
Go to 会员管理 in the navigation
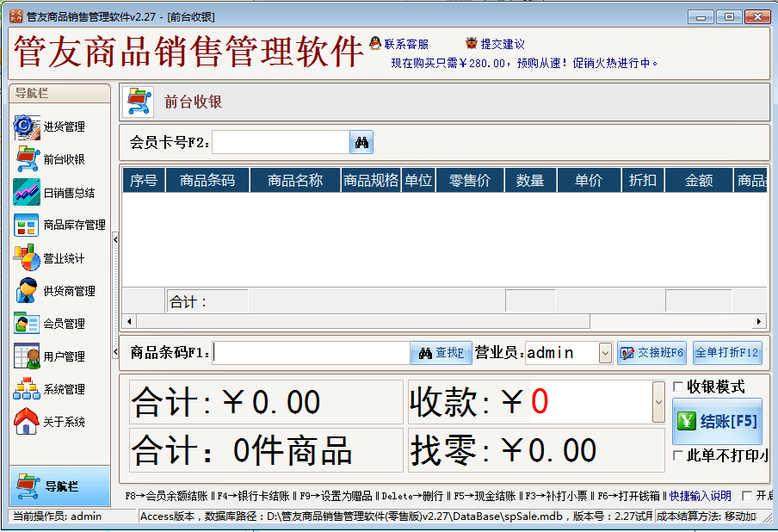click(x=28, y=324)
